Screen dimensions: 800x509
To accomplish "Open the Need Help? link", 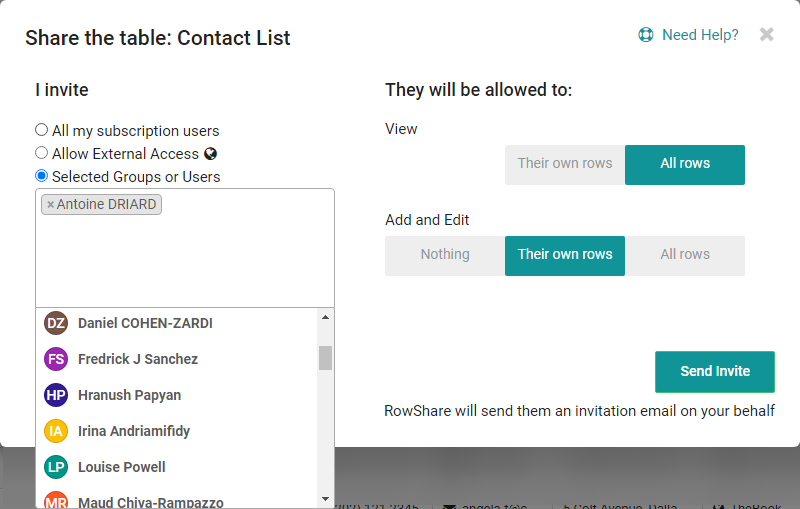I will [700, 35].
